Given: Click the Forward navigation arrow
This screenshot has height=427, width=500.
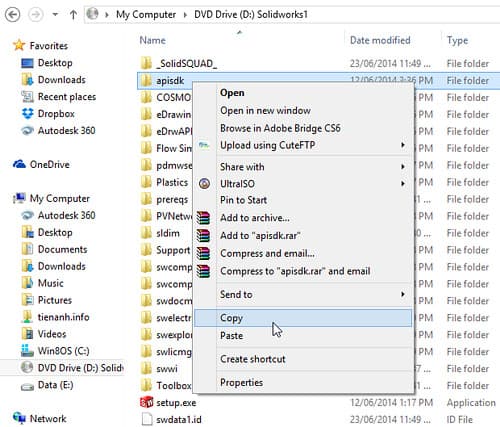Looking at the screenshot, I should (35, 15).
